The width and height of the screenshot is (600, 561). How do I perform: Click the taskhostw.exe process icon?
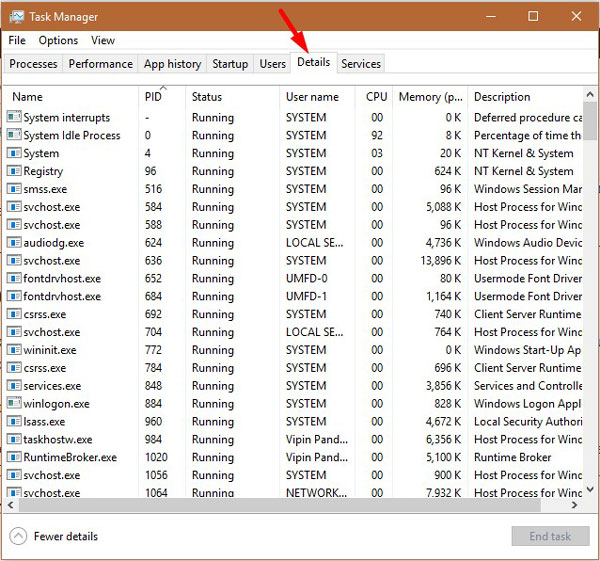[x=14, y=439]
